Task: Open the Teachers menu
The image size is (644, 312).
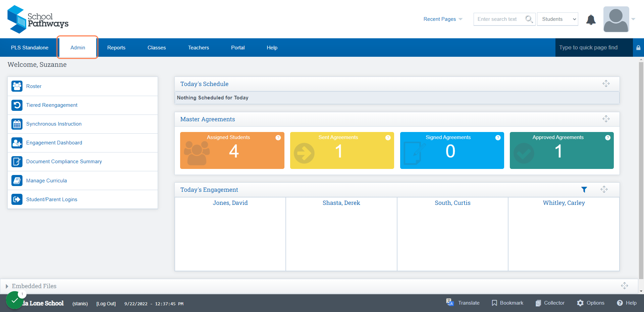Action: pyautogui.click(x=199, y=48)
